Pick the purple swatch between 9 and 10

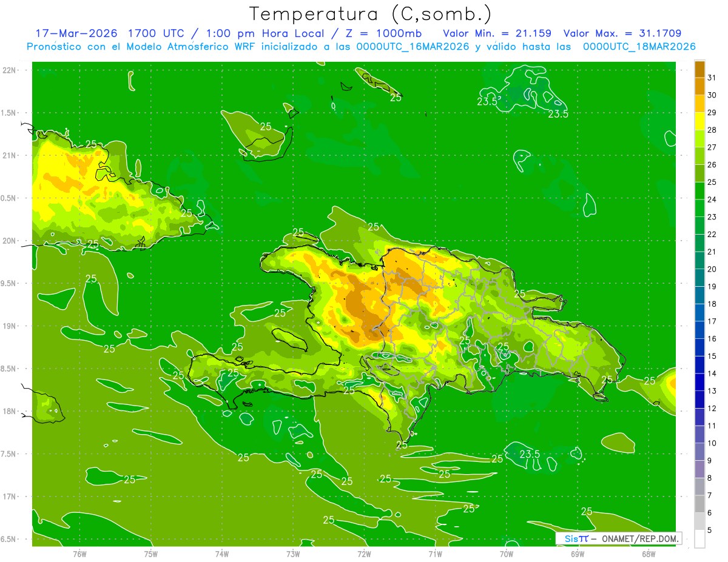point(699,452)
